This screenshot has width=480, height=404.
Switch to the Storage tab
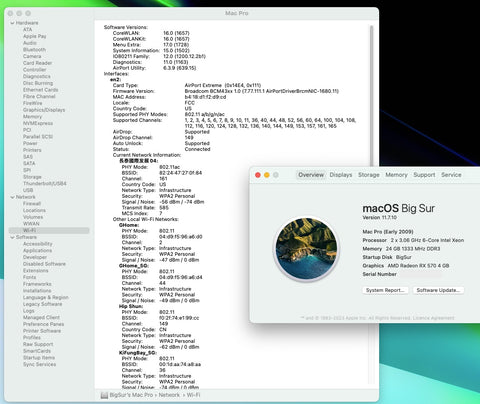click(369, 175)
